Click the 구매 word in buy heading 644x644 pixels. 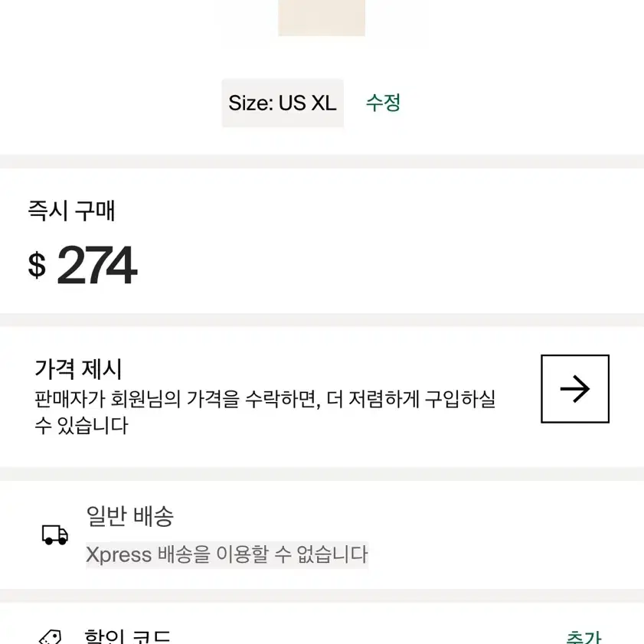coord(94,211)
